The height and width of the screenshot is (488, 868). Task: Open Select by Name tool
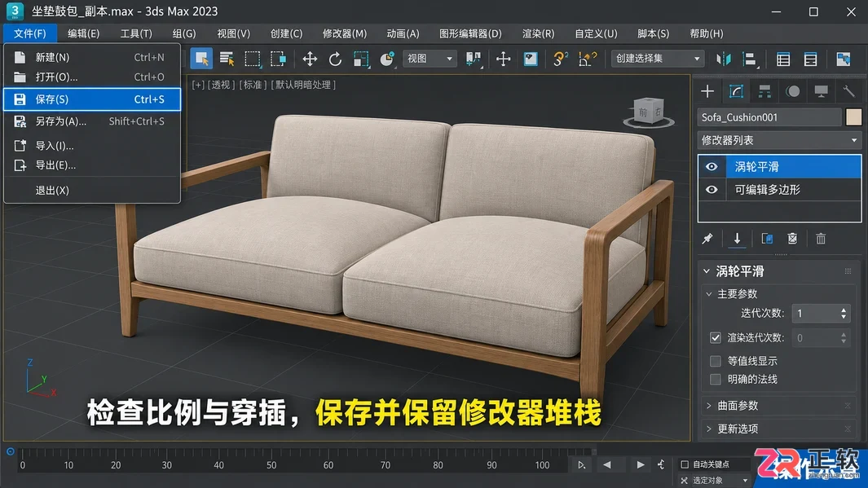click(227, 59)
